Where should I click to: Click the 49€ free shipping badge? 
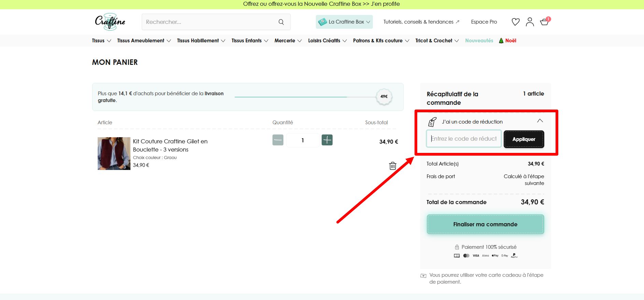384,97
